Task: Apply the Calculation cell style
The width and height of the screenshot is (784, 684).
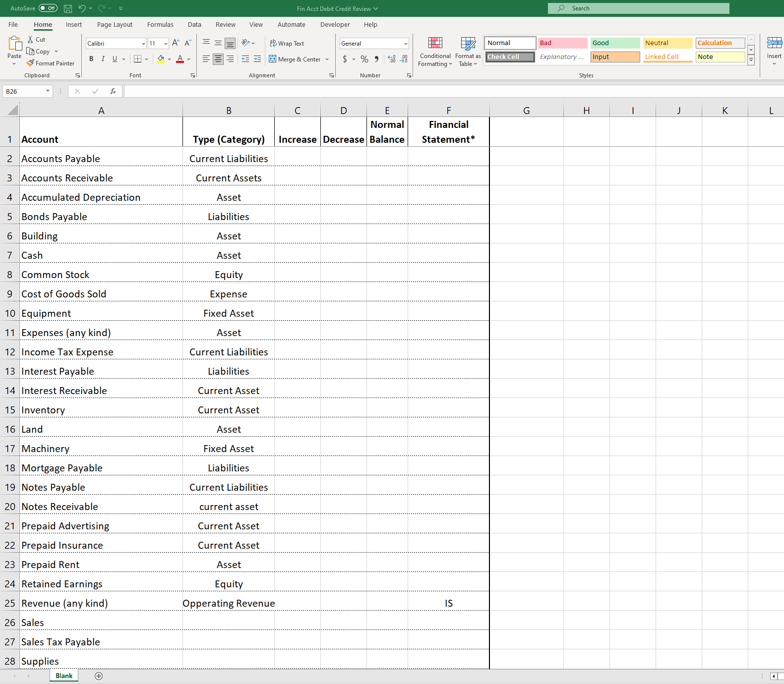Action: tap(721, 43)
